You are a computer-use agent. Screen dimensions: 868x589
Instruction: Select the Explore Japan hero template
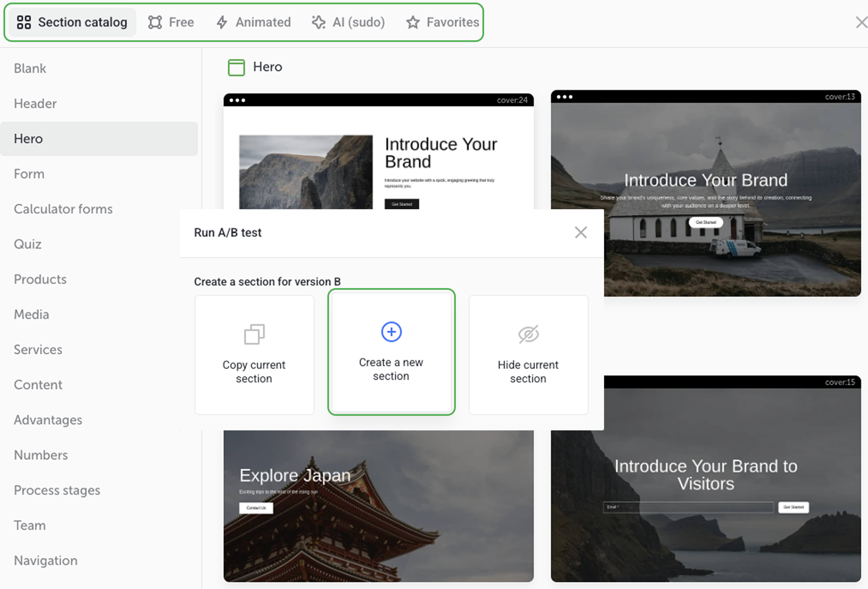[378, 506]
